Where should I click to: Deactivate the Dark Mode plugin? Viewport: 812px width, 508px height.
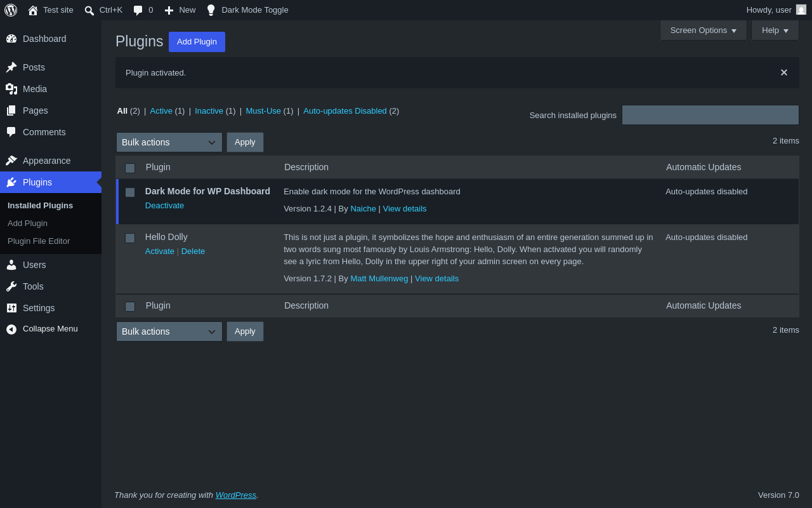164,206
